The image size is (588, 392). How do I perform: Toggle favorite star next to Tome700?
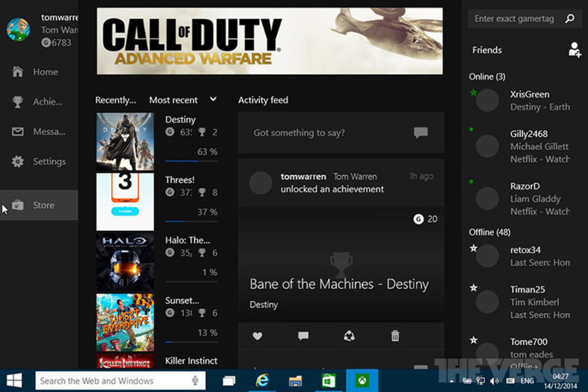pyautogui.click(x=473, y=340)
